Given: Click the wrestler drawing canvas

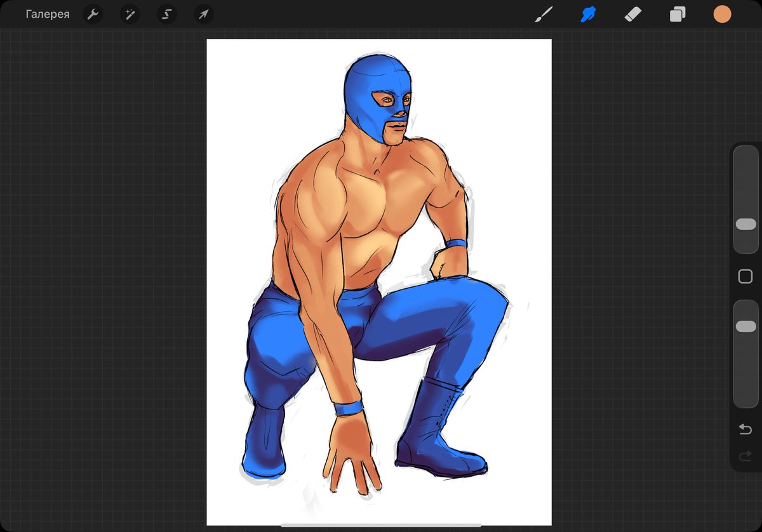Looking at the screenshot, I should [379, 282].
